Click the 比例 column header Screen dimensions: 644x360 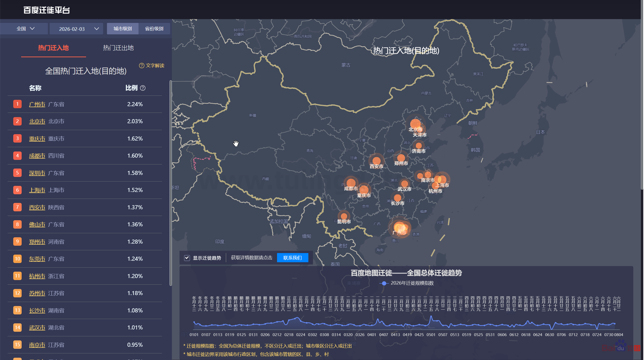pos(131,88)
